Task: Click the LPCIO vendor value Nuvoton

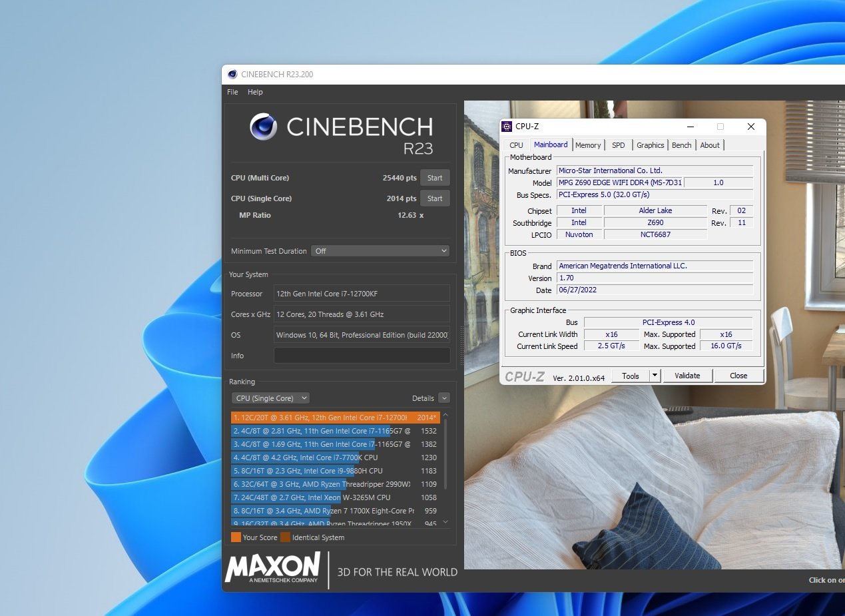Action: coord(579,234)
